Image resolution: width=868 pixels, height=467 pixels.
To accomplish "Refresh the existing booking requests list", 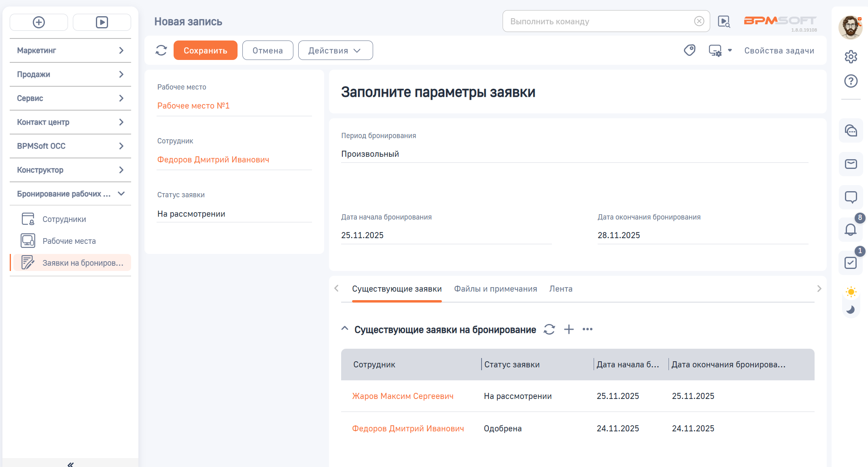I will tap(549, 329).
